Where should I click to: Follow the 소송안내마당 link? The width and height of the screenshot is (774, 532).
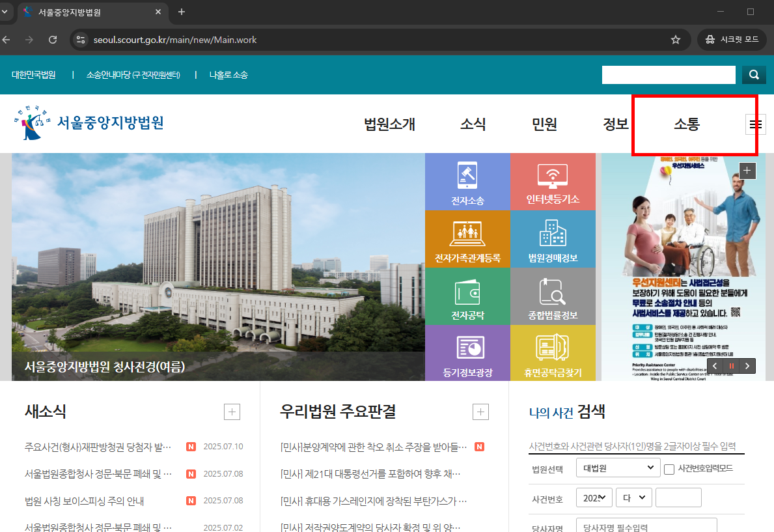coord(133,75)
